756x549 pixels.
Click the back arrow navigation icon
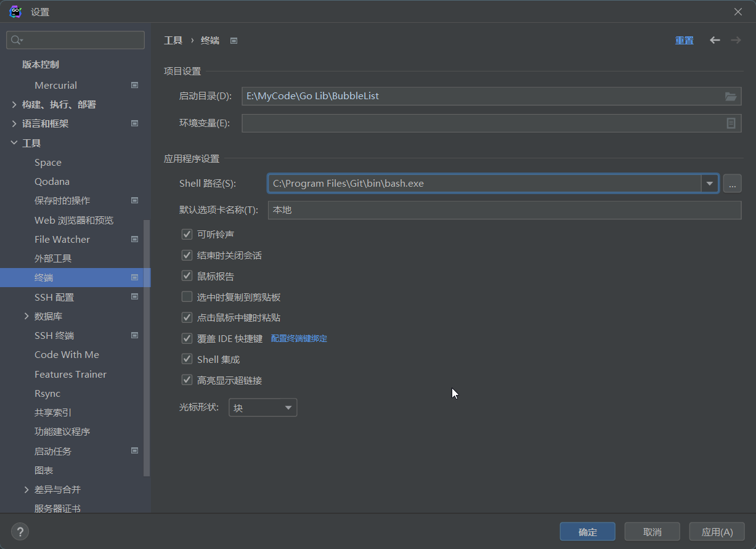[x=715, y=40]
